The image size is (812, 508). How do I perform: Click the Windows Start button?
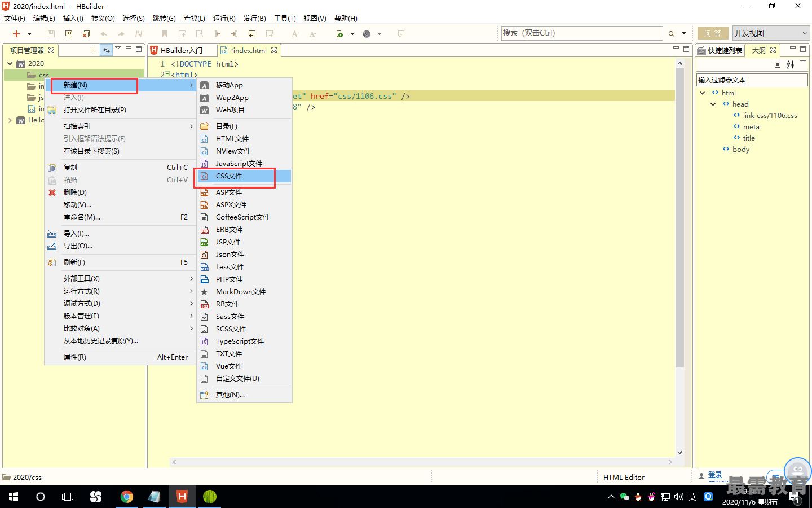coord(14,497)
